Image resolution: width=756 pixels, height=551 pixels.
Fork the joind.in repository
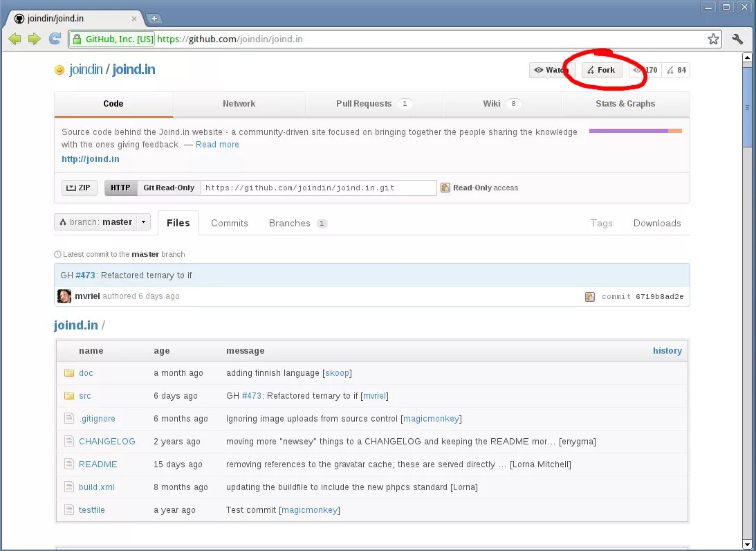coord(602,70)
